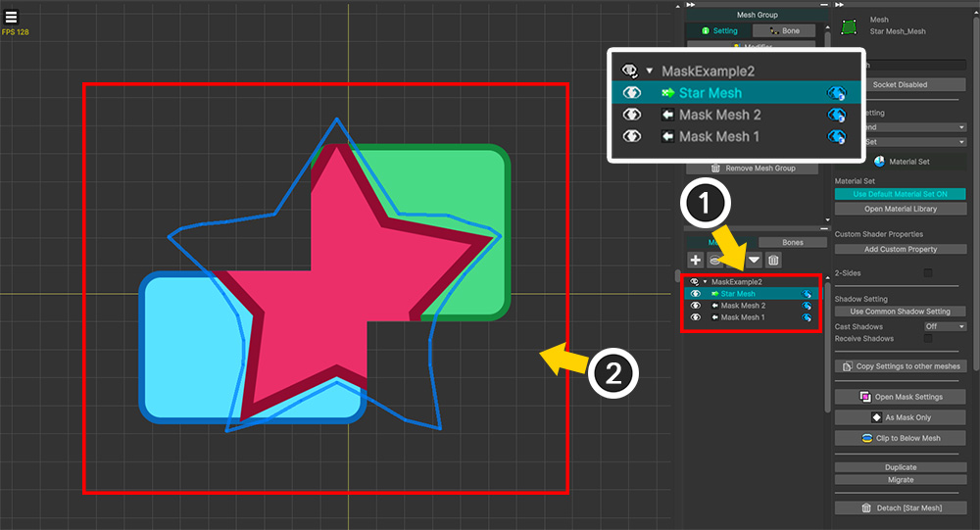Click the green mesh icon in properties header
Image resolution: width=980 pixels, height=530 pixels.
point(849,25)
